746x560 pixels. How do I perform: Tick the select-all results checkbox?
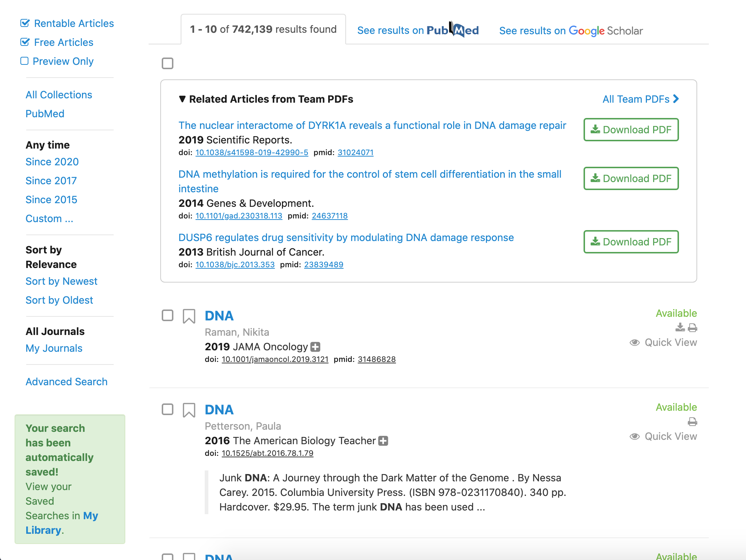[168, 63]
